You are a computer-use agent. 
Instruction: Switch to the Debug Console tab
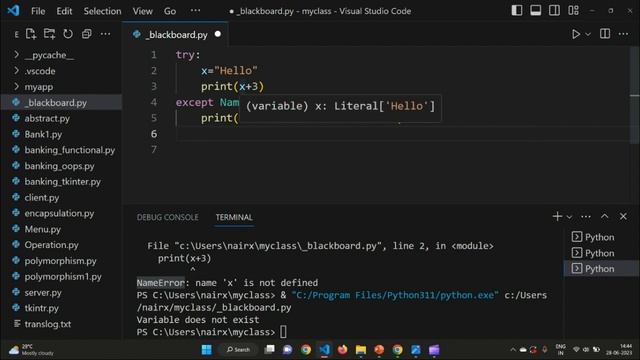[167, 217]
